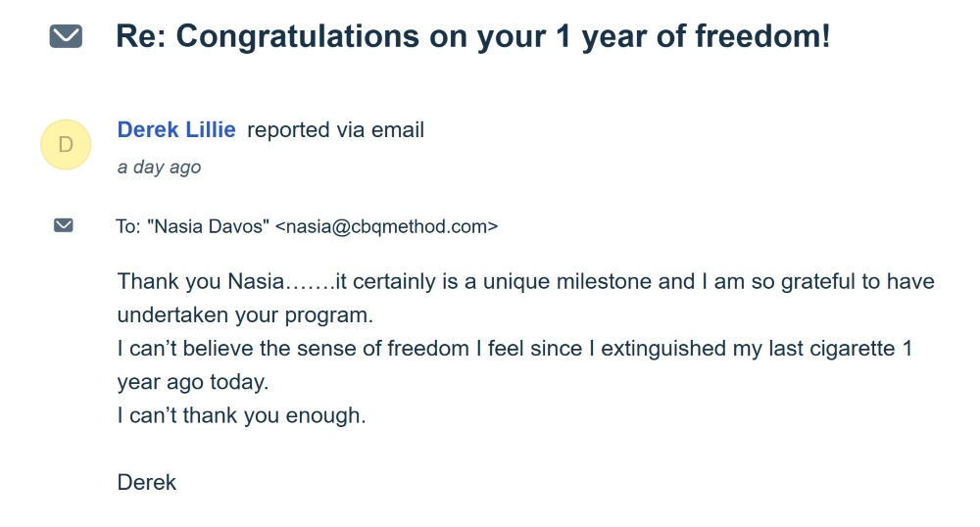Click the nasia@cbqmethod.com email address
The image size is (980, 527).
[386, 227]
